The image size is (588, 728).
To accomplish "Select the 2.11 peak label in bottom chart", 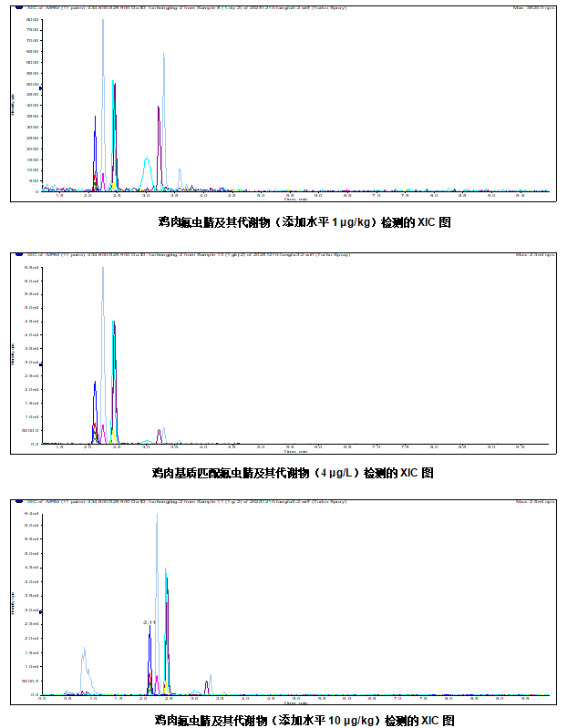I will (x=150, y=622).
